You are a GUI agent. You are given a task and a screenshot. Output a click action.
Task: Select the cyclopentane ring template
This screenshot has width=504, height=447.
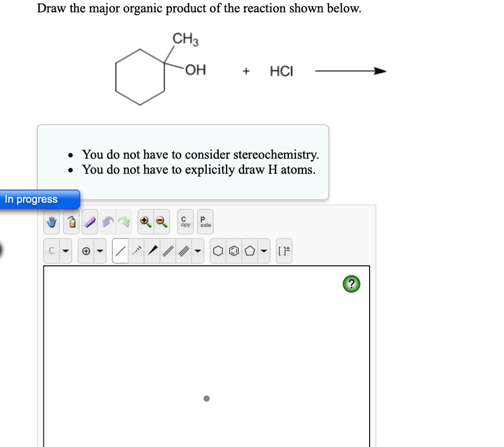(250, 251)
